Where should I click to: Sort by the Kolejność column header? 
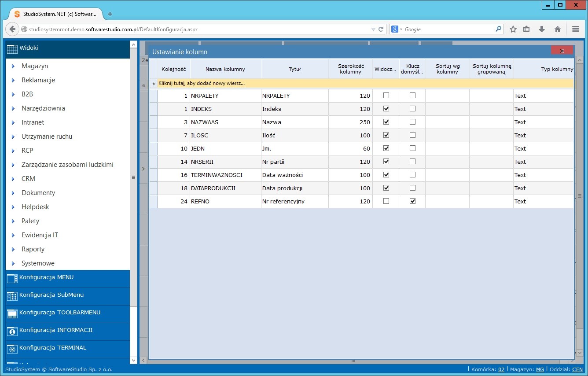click(x=174, y=69)
